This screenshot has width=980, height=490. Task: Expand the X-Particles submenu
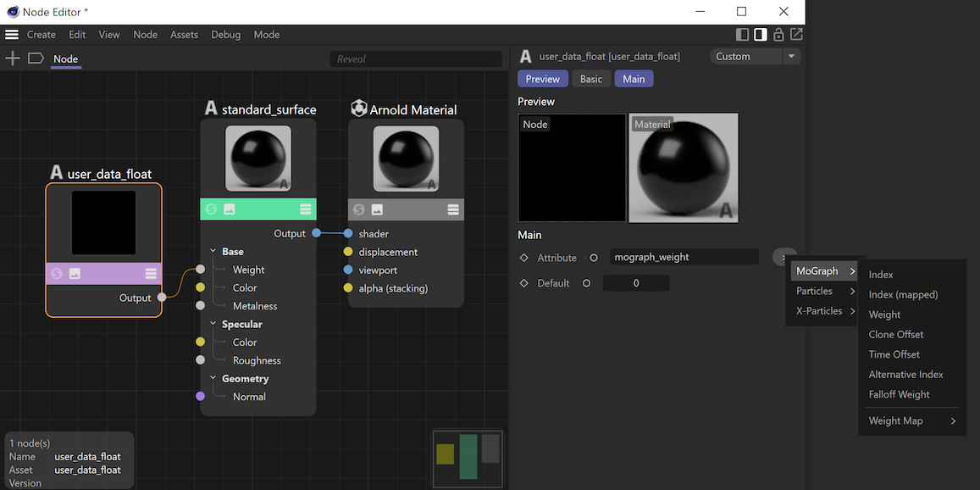823,311
